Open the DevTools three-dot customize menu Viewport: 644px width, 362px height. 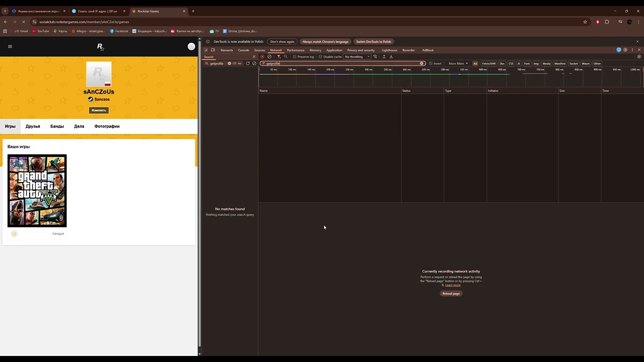tap(632, 50)
